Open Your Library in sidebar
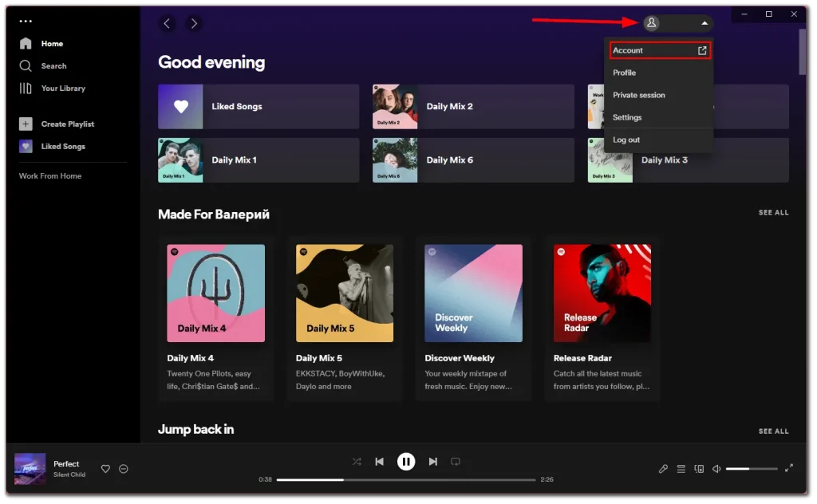Screen dimensions: 817x504 click(52, 89)
